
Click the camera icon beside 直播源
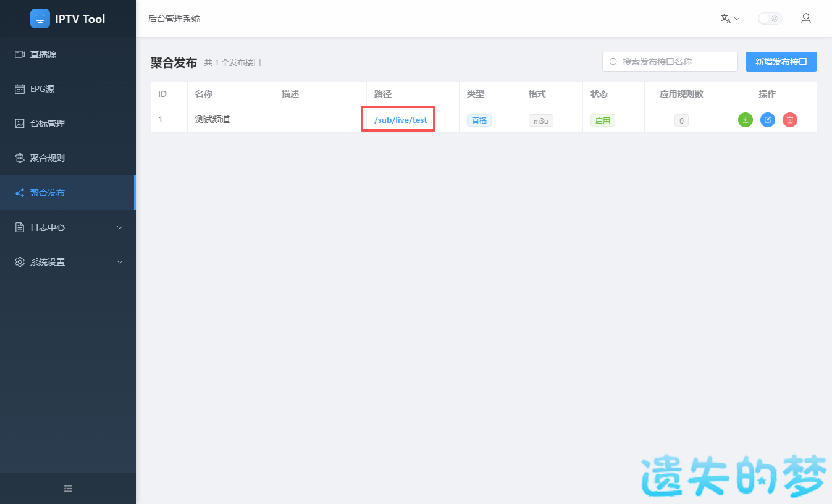pos(20,54)
